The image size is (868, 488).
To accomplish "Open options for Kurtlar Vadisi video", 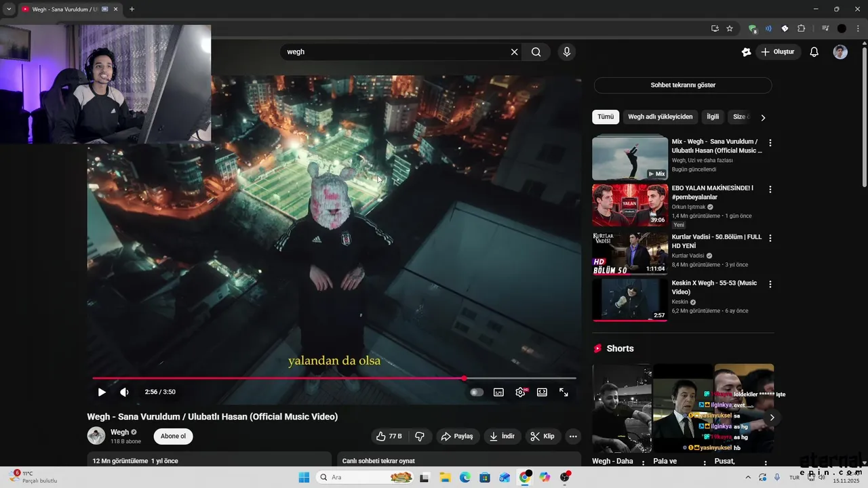I will coord(770,238).
